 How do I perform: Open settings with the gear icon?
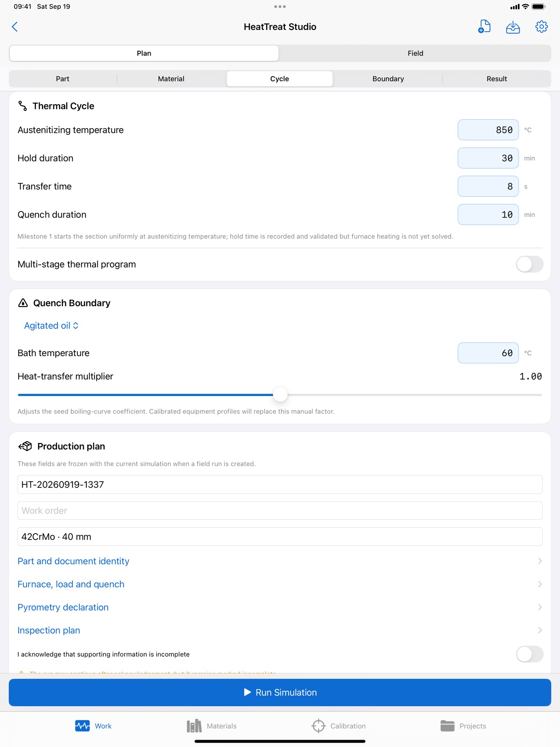[x=541, y=27]
